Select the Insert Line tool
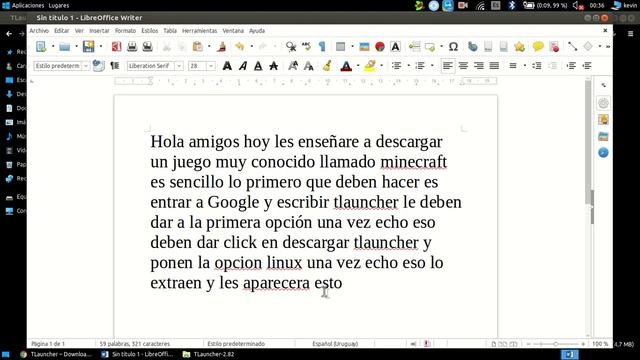 pyautogui.click(x=572, y=47)
